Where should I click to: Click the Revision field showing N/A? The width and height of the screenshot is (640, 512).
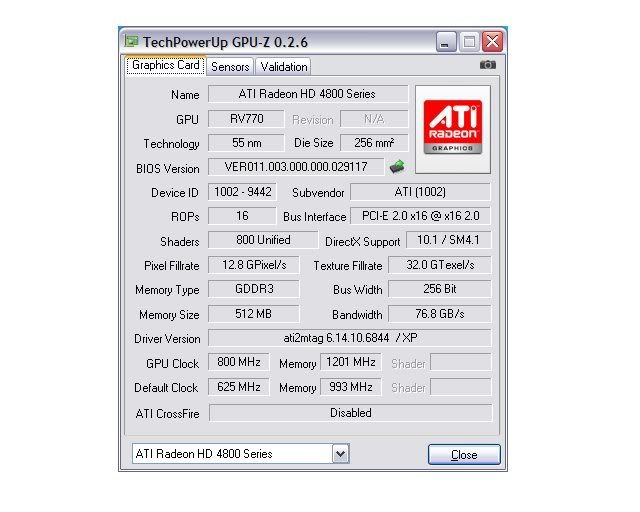[374, 119]
